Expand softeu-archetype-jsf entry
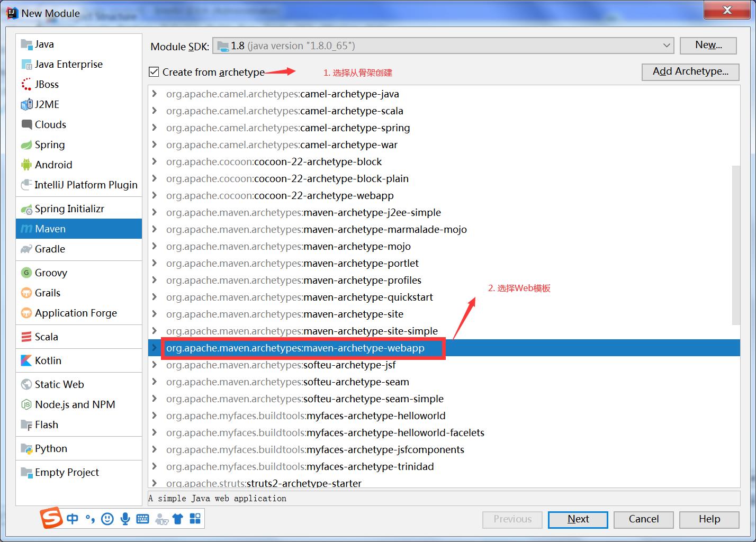The image size is (756, 542). 154,365
